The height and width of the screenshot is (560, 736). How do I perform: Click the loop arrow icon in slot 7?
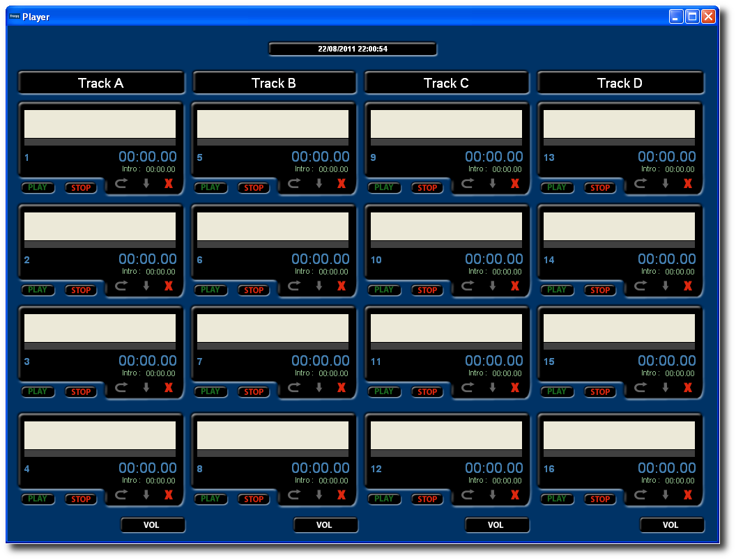click(294, 388)
